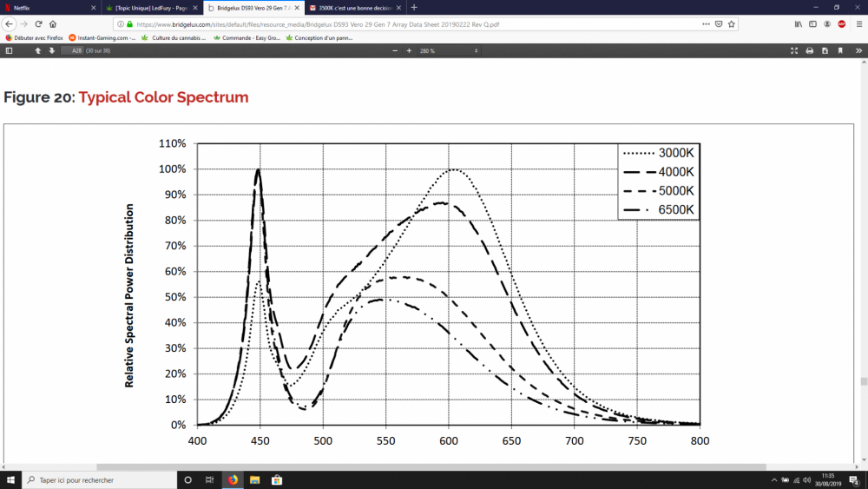Image resolution: width=868 pixels, height=489 pixels.
Task: Reload the current PDF page
Action: (x=38, y=23)
